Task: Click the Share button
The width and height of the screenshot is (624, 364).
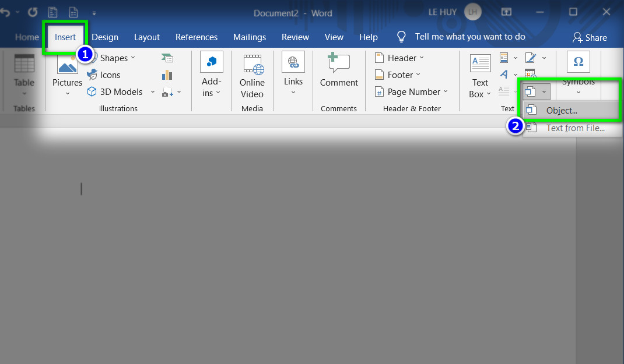Action: pyautogui.click(x=590, y=37)
